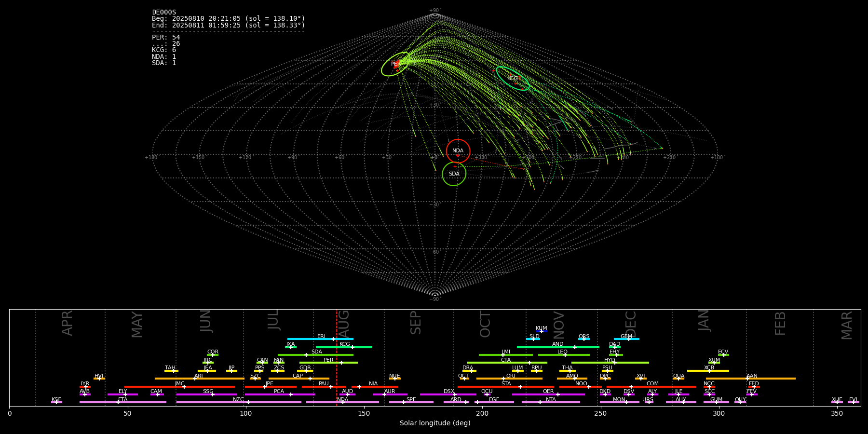
Task: Select the cyan GEM shower bar
Action: [626, 339]
